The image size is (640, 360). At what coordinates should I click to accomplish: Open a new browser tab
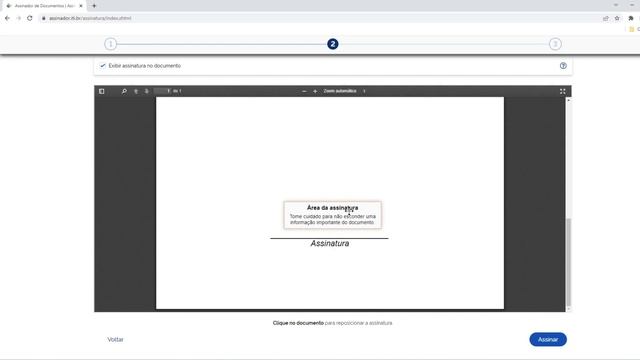94,6
